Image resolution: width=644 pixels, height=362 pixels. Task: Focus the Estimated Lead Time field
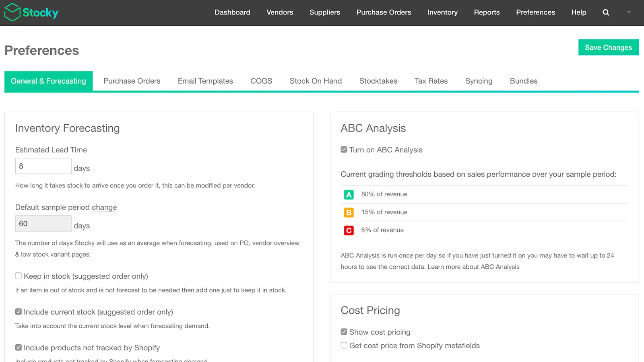coord(43,166)
